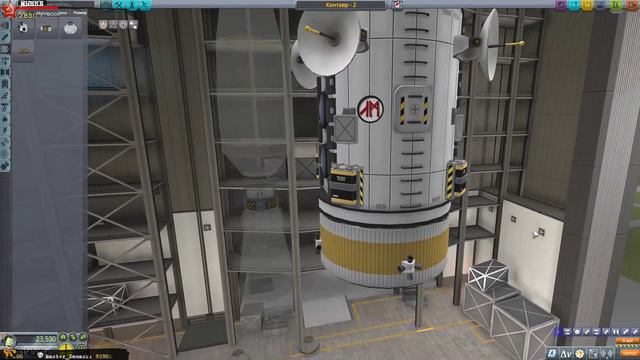The width and height of the screenshot is (640, 360).
Task: Click the cyan Load craft button
Action: click(x=575, y=5)
